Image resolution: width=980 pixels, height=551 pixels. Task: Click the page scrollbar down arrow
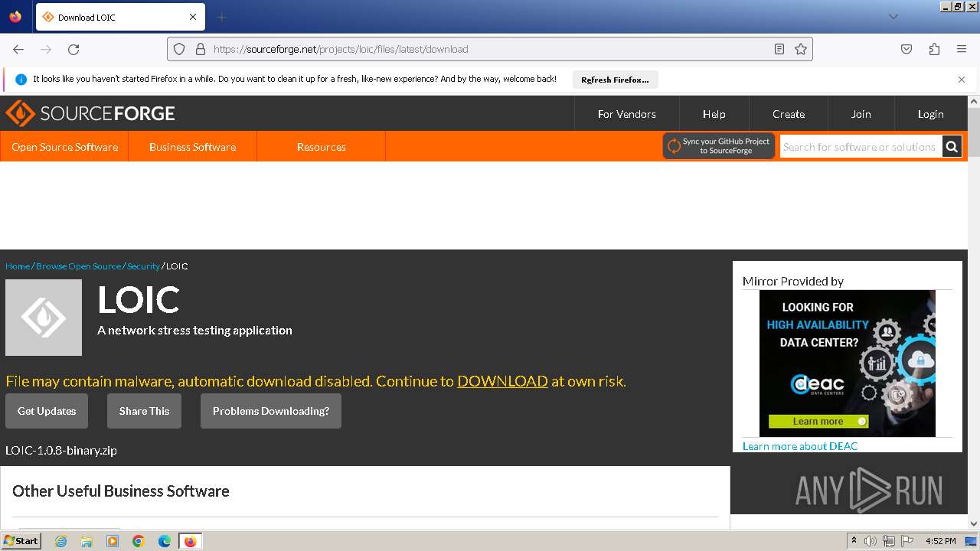pyautogui.click(x=974, y=523)
